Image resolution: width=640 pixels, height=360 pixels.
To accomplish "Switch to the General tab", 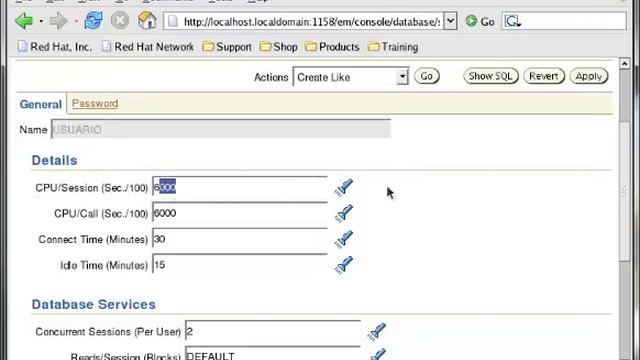I will click(41, 104).
